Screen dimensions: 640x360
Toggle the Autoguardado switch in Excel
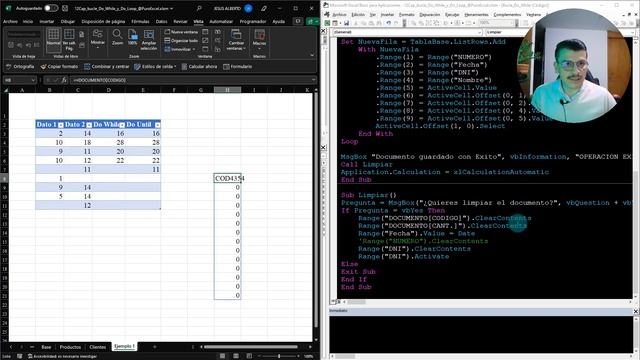pyautogui.click(x=51, y=8)
